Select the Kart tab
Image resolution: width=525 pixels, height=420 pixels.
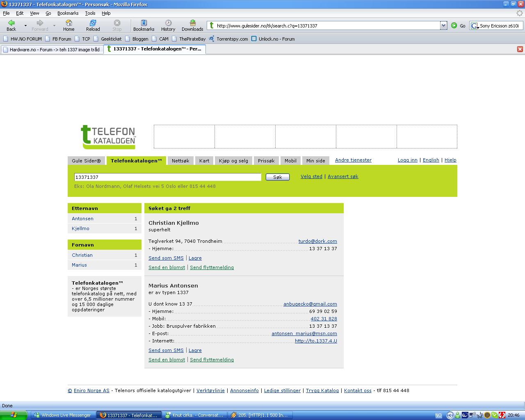(x=204, y=160)
